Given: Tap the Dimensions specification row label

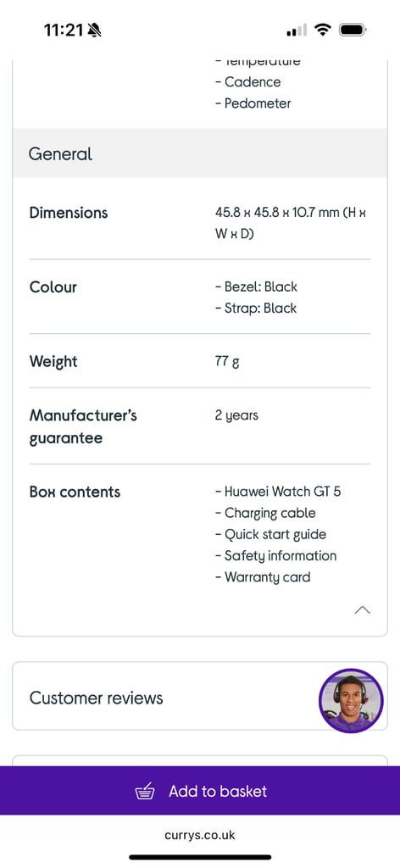Looking at the screenshot, I should pos(69,213).
